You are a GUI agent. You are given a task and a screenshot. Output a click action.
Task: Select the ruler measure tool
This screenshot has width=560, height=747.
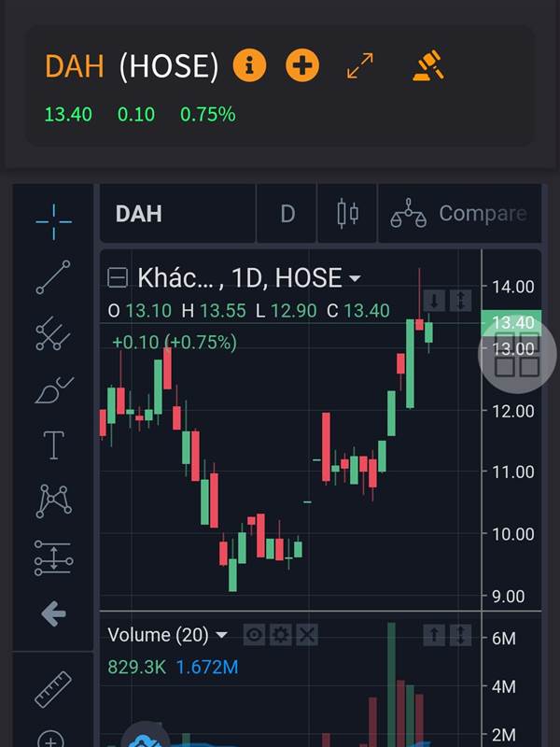point(53,689)
